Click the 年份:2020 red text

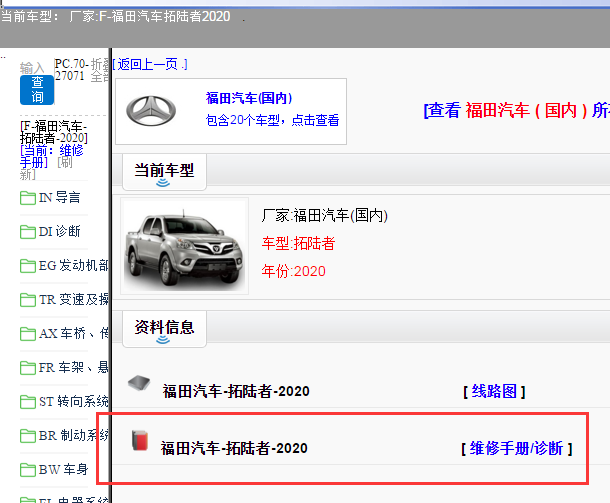pyautogui.click(x=293, y=271)
